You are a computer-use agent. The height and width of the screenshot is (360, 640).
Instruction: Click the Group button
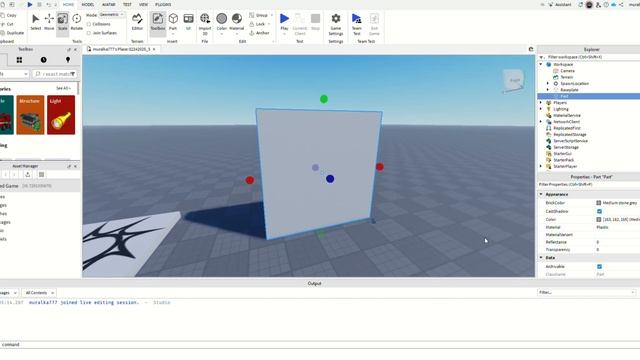(x=259, y=15)
